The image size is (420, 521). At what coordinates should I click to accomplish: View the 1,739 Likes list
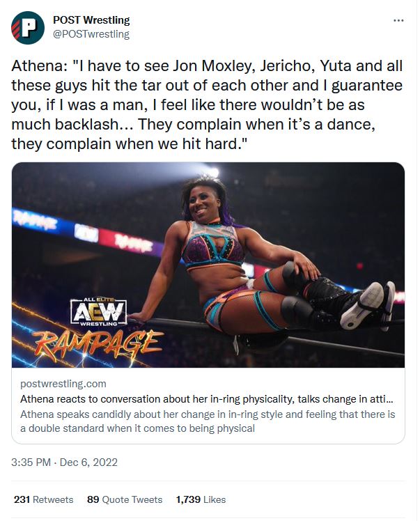coord(201,499)
